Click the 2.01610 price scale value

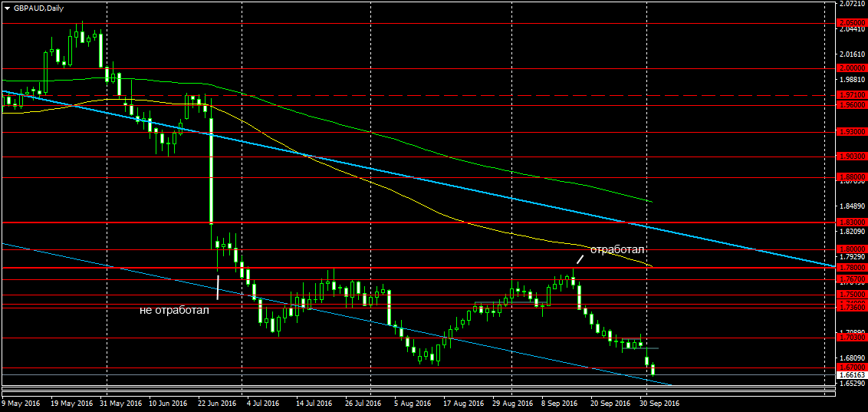point(852,54)
